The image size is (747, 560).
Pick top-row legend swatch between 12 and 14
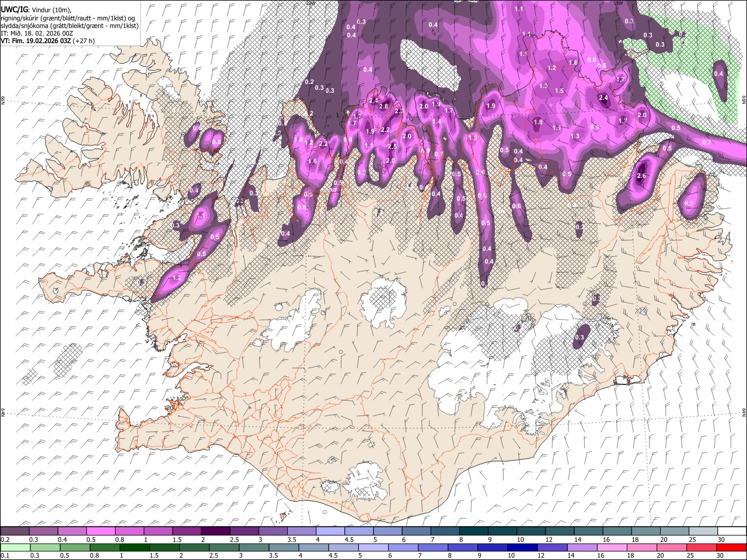(x=560, y=531)
